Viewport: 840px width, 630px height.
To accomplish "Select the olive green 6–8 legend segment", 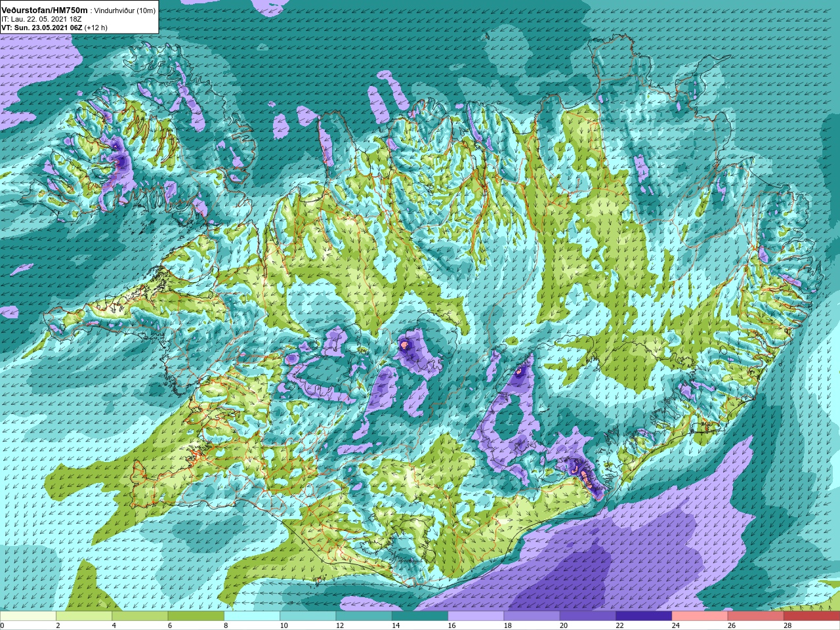I will pyautogui.click(x=196, y=616).
